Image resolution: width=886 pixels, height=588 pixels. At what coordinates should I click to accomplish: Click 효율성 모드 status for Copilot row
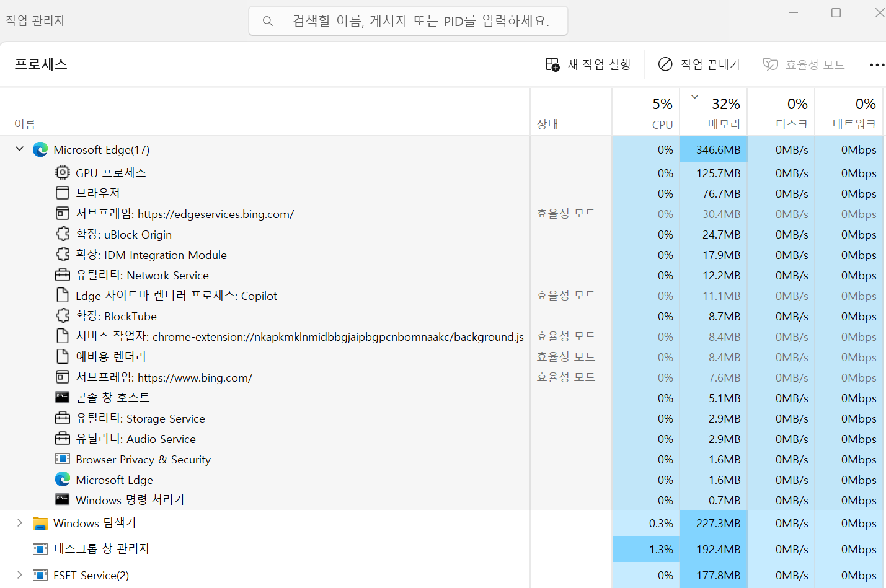tap(565, 295)
